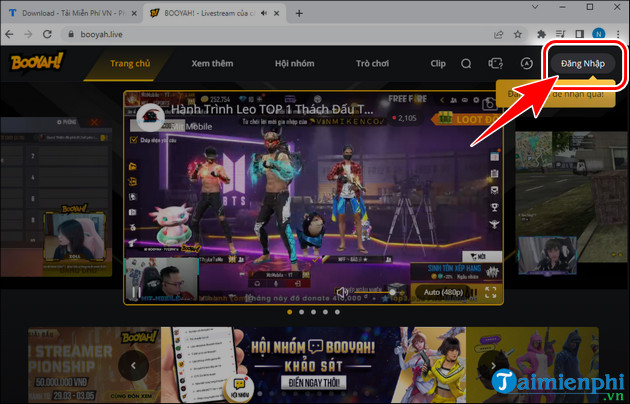
Task: Reload the booyah.live page
Action: [47, 35]
